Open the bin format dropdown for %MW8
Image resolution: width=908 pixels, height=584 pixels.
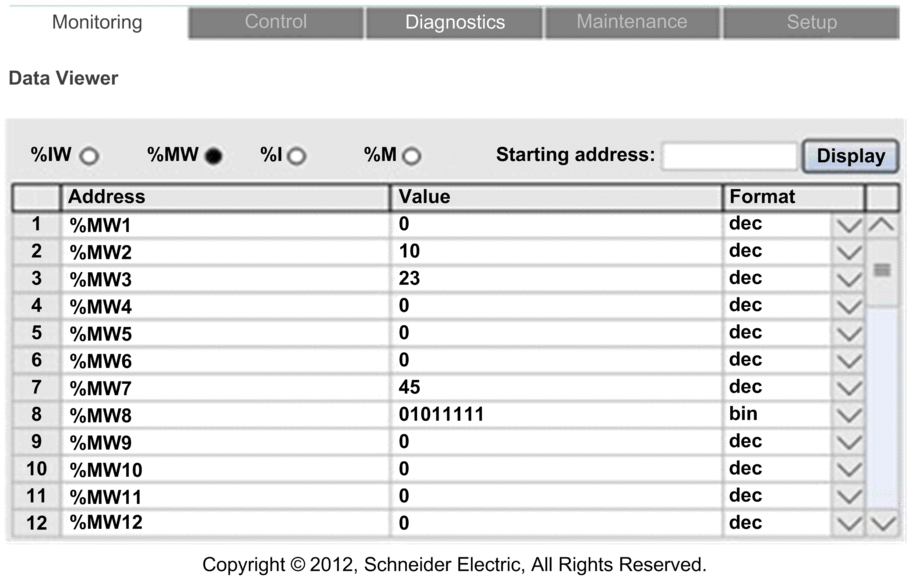pyautogui.click(x=849, y=415)
